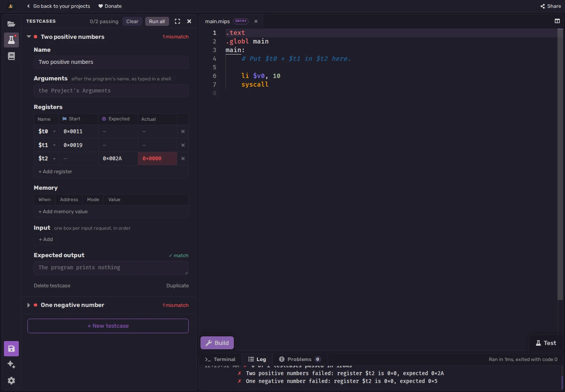Expand testcases panel to fullscreen

[x=177, y=22]
